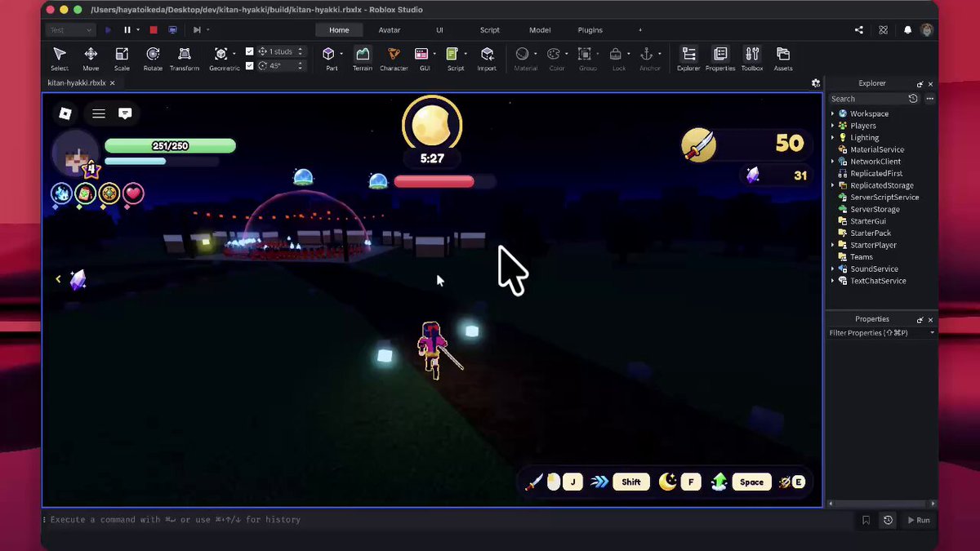Activate the Transform tool
Viewport: 980px width, 551px height.
pyautogui.click(x=185, y=58)
